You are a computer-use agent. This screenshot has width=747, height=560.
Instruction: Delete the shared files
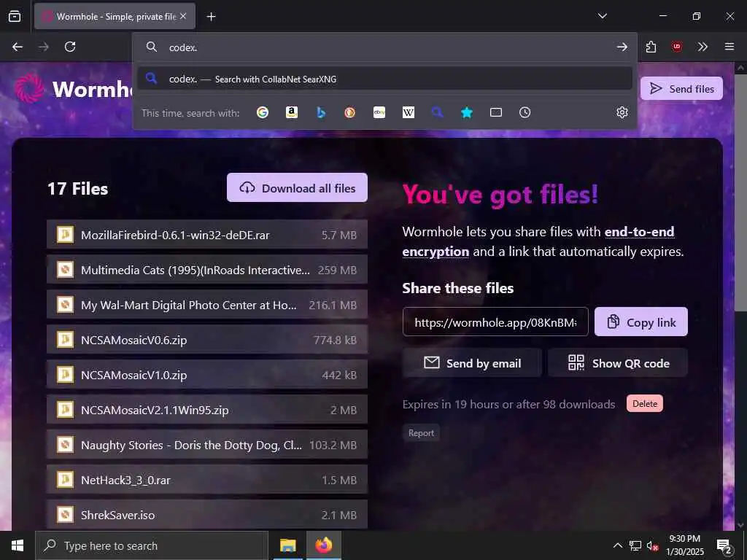tap(645, 403)
